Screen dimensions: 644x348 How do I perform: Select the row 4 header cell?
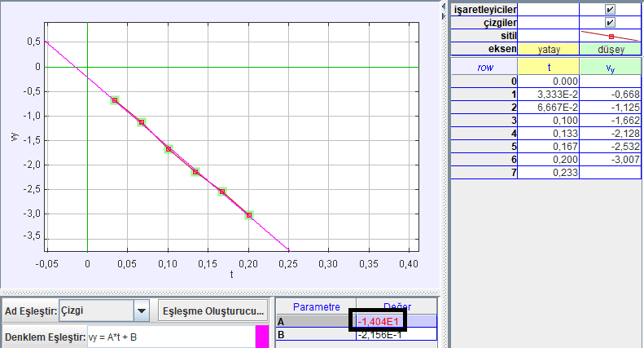pyautogui.click(x=484, y=134)
